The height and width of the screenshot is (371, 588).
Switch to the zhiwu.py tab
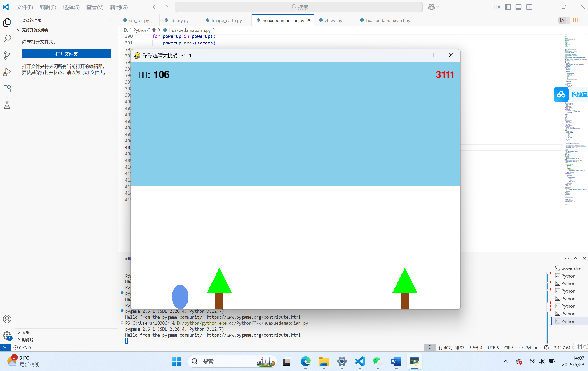coord(333,20)
